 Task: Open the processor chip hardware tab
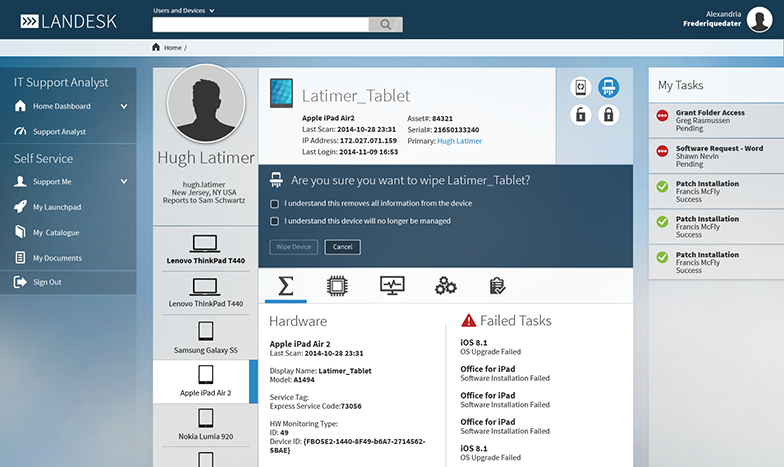[x=337, y=286]
